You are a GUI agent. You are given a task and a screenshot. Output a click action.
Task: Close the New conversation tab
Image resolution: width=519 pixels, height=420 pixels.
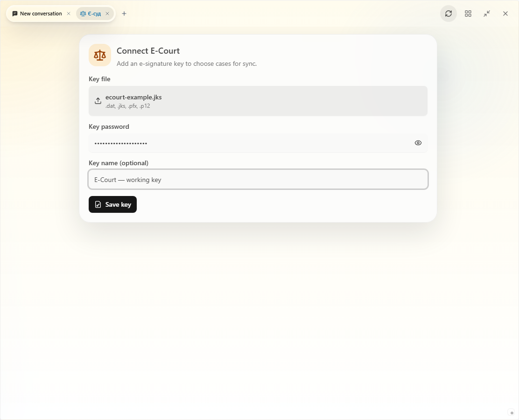69,14
